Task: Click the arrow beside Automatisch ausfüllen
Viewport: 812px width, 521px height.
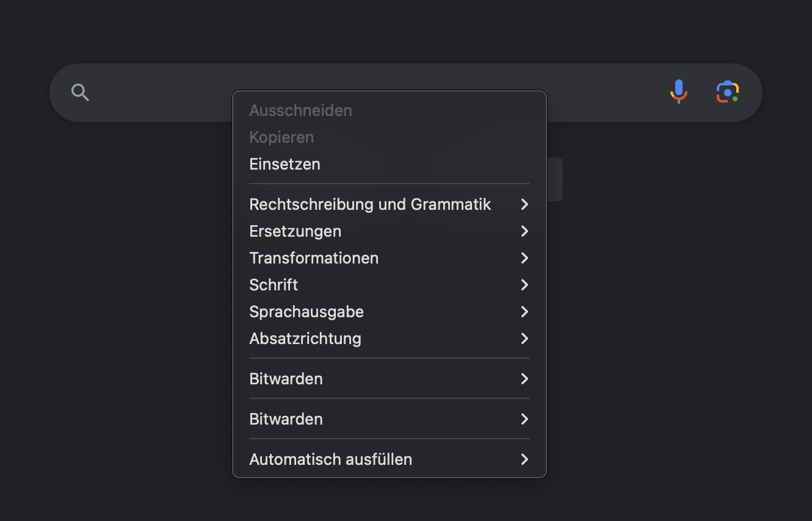Action: coord(524,459)
